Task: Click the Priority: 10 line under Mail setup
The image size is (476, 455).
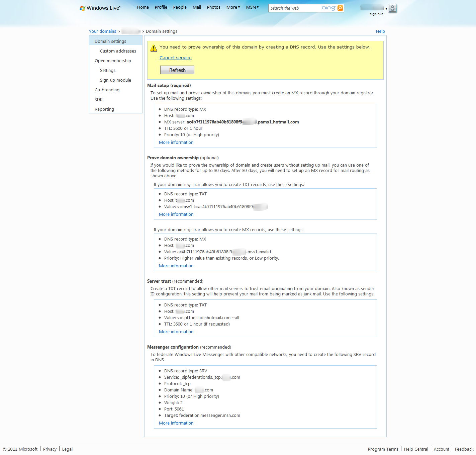Action: (192, 134)
